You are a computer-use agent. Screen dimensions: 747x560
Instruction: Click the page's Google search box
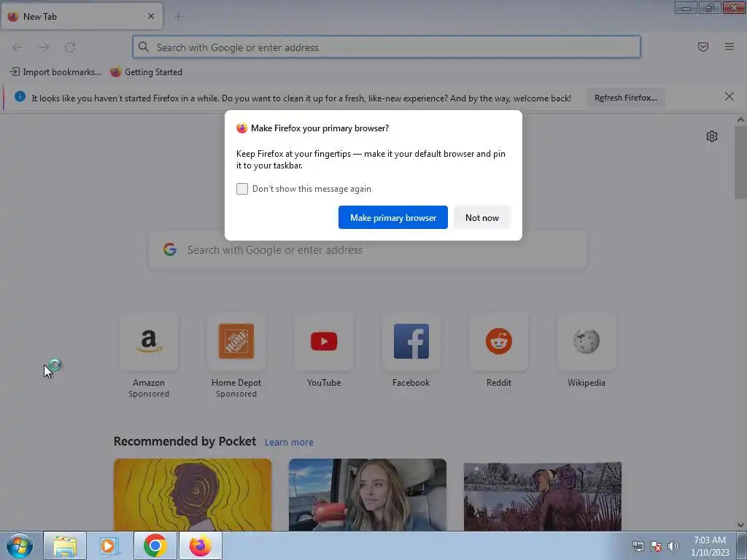tap(368, 250)
